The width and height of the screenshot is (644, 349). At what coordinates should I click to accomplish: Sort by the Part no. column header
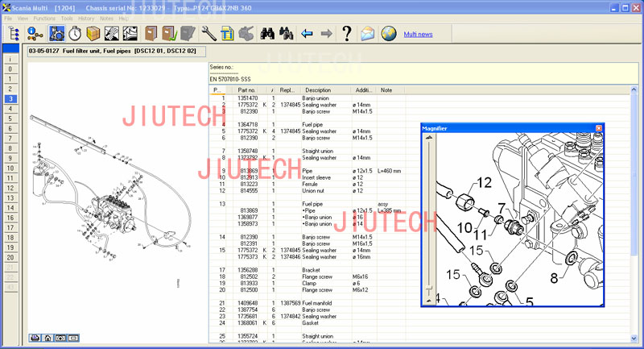247,90
